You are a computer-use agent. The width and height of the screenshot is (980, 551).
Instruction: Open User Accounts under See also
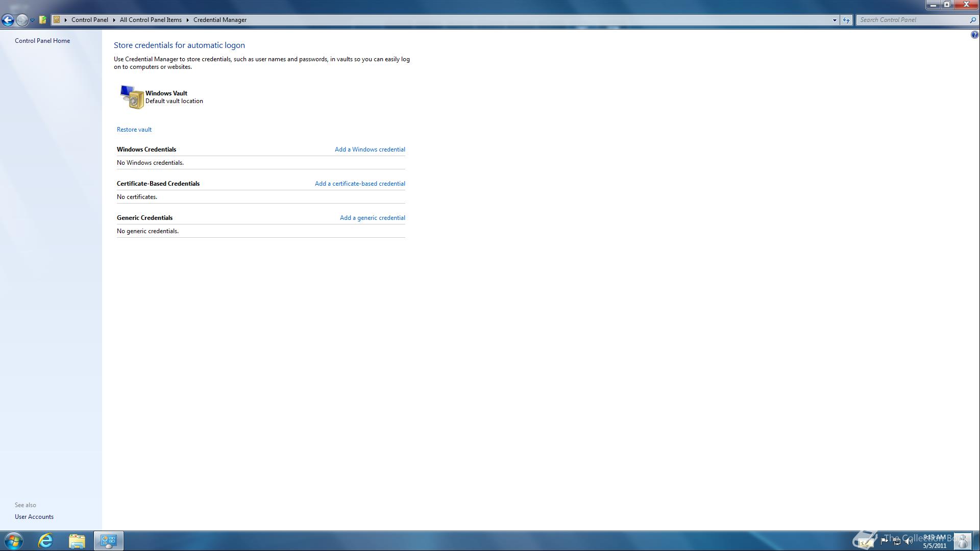point(34,517)
